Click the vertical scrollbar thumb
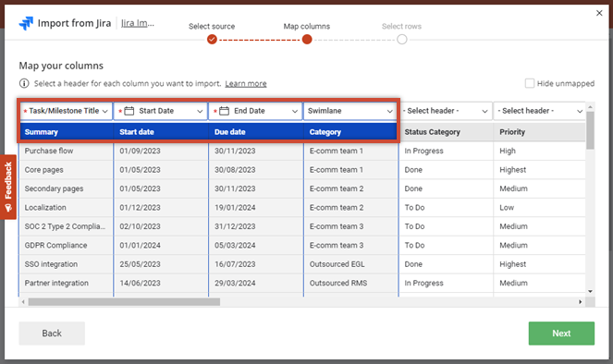Viewport: 613px width, 364px height. [590, 130]
